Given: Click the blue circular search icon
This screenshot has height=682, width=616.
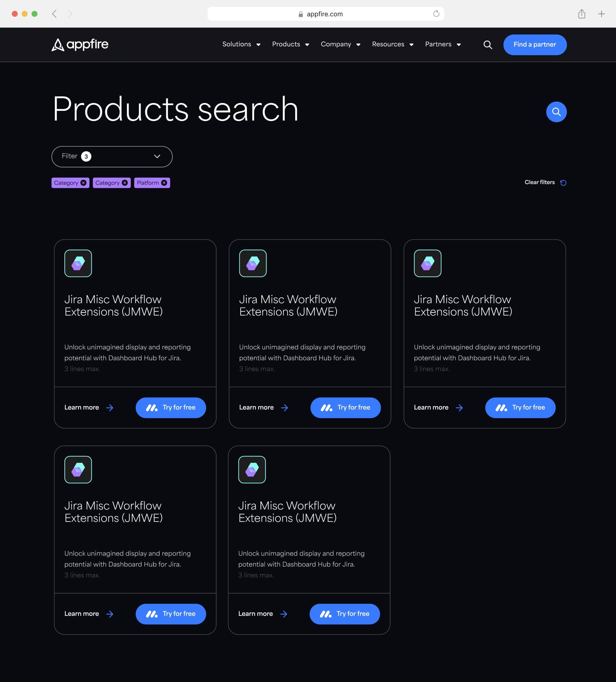Looking at the screenshot, I should tap(556, 111).
